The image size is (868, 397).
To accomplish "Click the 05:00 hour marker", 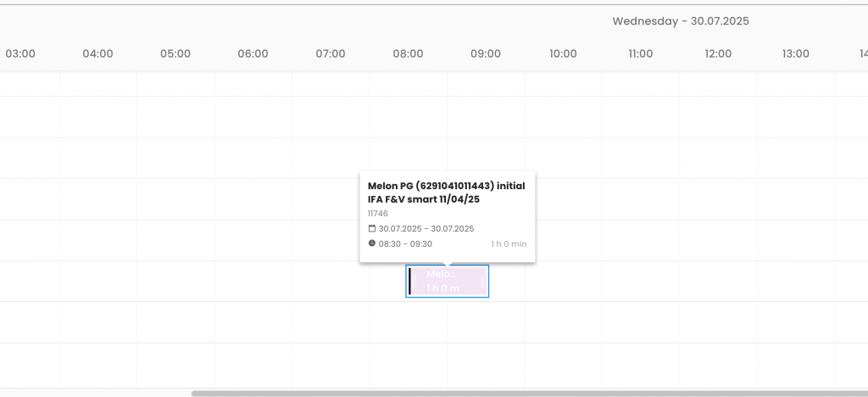I will click(175, 53).
